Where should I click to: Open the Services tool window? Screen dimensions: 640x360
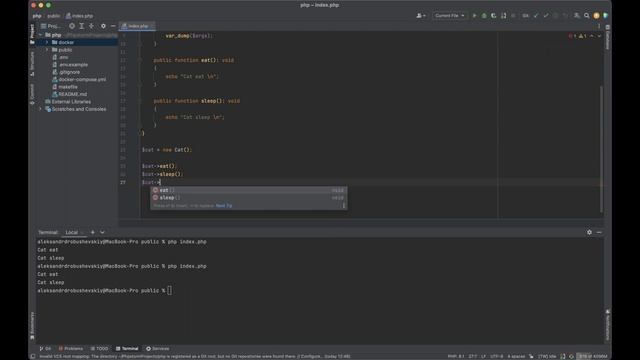[158, 349]
